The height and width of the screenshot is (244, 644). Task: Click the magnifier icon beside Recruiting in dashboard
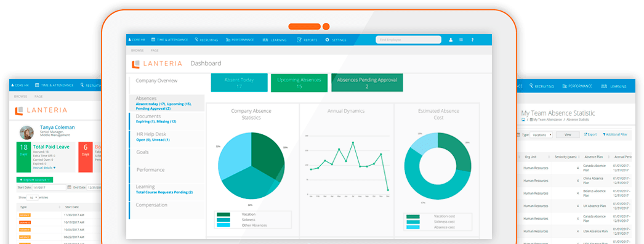tap(197, 40)
